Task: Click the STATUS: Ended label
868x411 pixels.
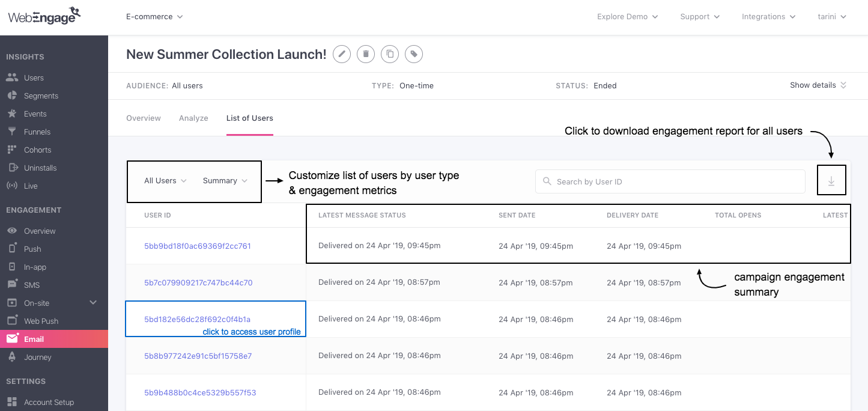Action: pyautogui.click(x=586, y=86)
